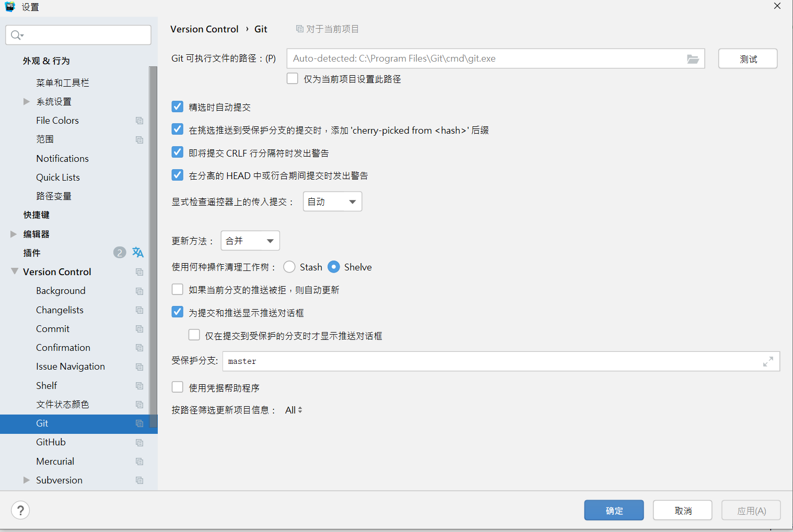Expand the Subversion tree node
Viewport: 793px width, 532px height.
click(26, 480)
